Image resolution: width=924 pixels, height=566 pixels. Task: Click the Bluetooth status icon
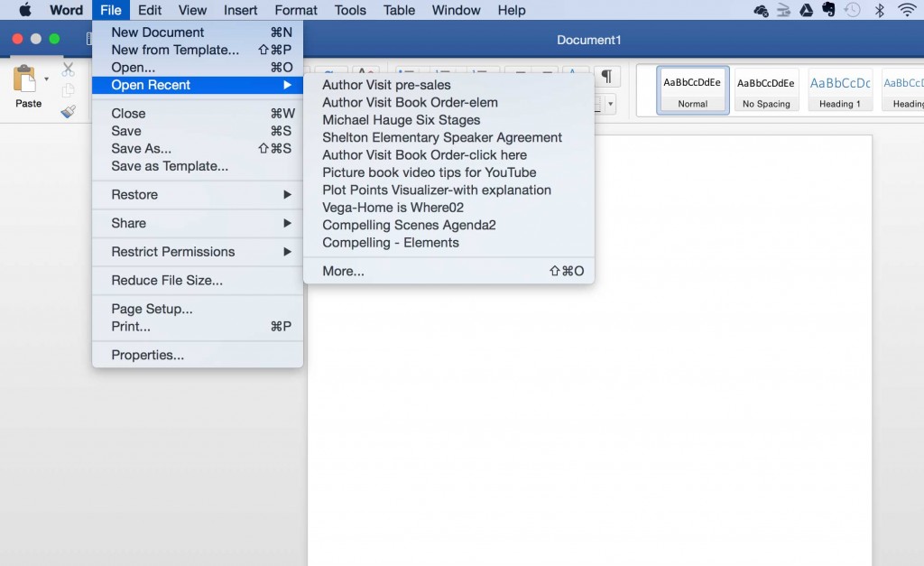tap(879, 10)
